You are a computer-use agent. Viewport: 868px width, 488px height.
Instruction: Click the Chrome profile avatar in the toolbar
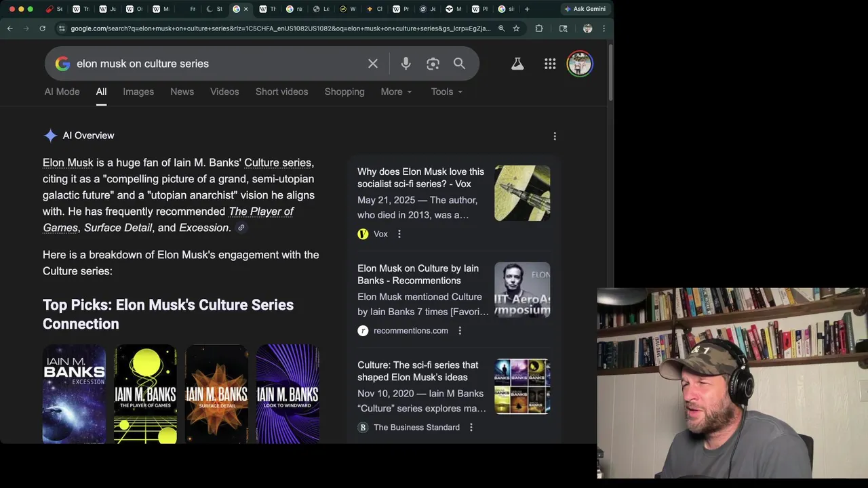point(587,28)
